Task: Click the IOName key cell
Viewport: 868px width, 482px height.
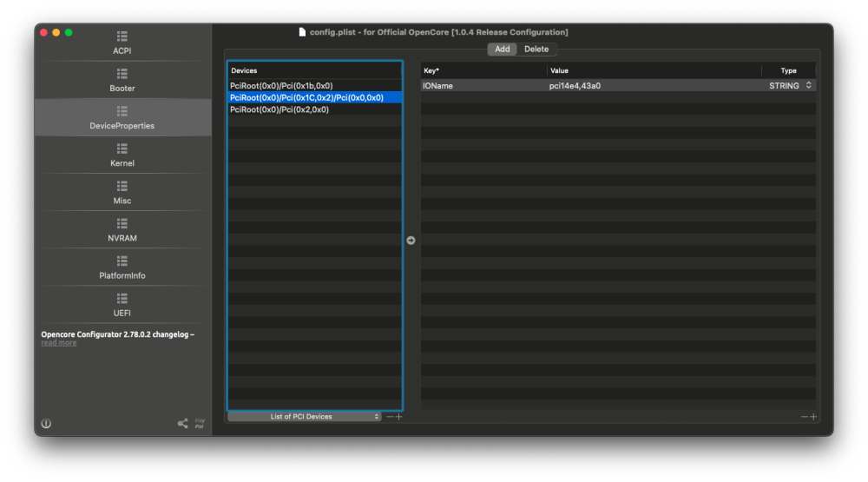Action: [483, 86]
